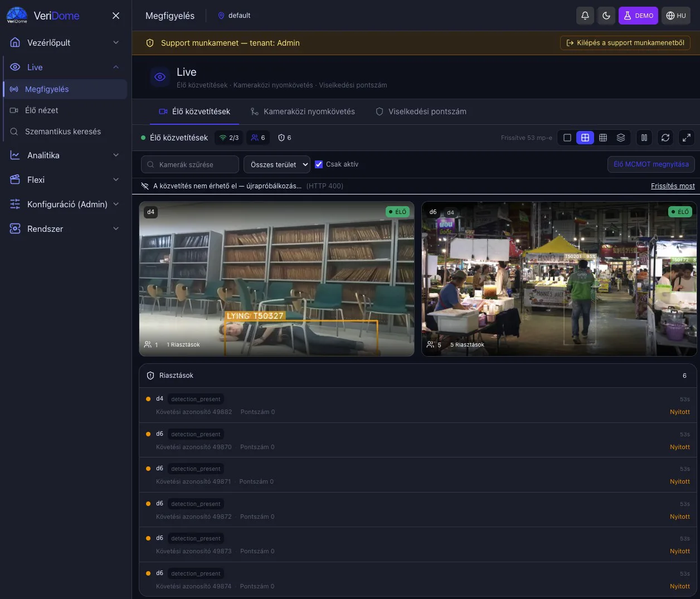Close the sidebar with the X icon
Image resolution: width=700 pixels, height=599 pixels.
pos(116,16)
